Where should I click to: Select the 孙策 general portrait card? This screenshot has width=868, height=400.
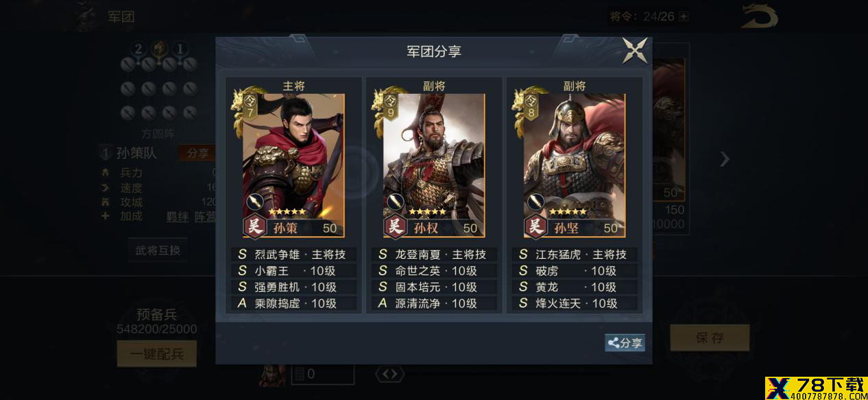click(x=293, y=166)
